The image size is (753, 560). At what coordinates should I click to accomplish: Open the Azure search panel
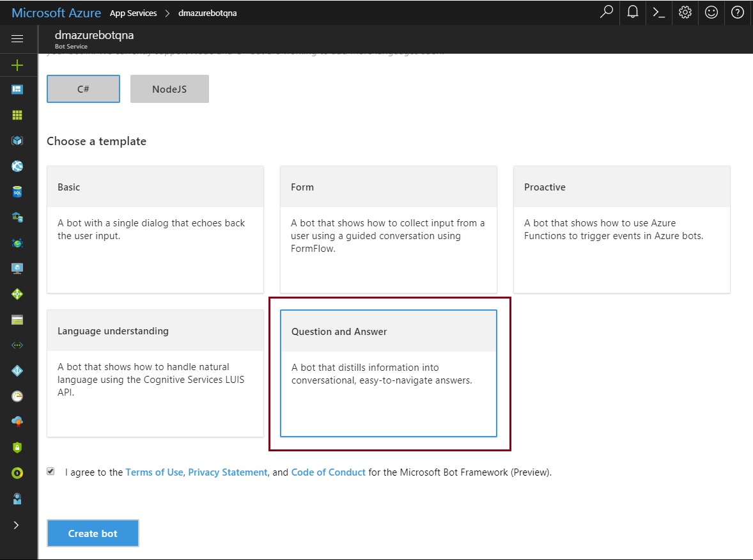pos(606,12)
